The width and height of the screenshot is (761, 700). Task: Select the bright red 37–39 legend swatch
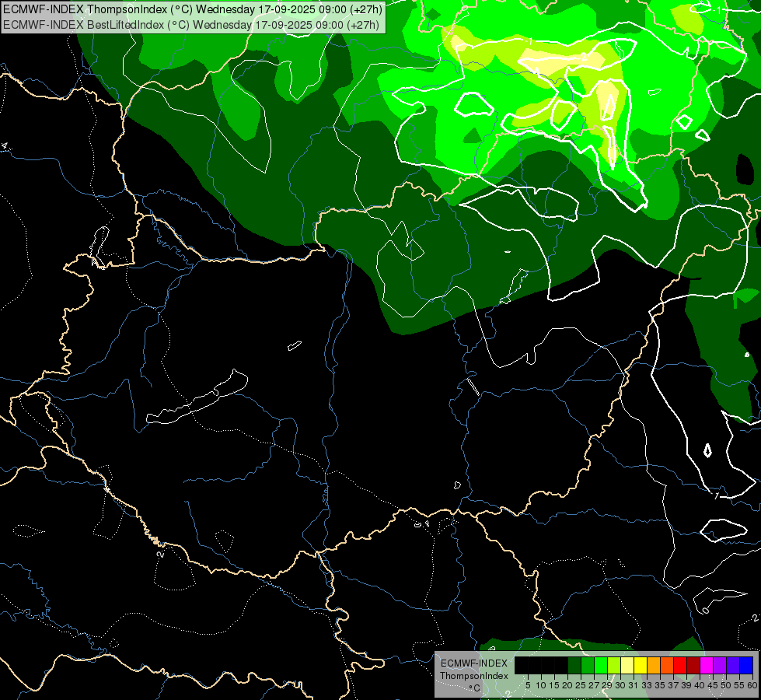point(680,665)
